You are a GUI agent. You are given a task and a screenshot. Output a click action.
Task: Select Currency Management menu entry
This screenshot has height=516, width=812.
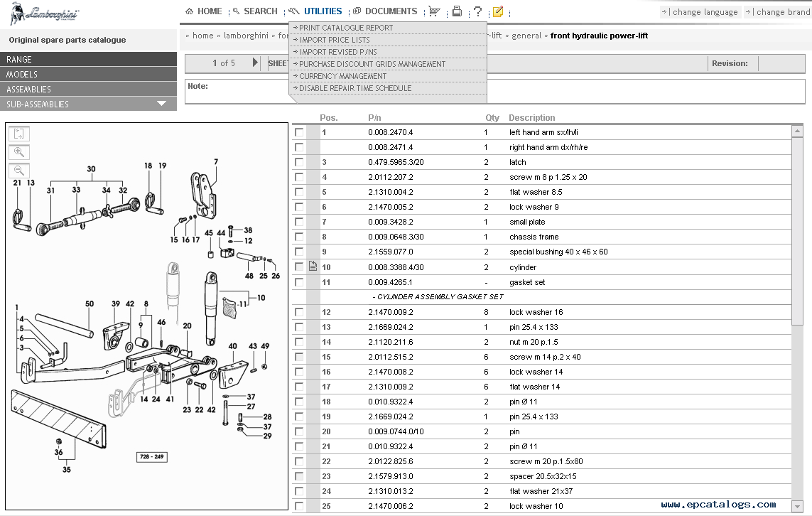[342, 76]
